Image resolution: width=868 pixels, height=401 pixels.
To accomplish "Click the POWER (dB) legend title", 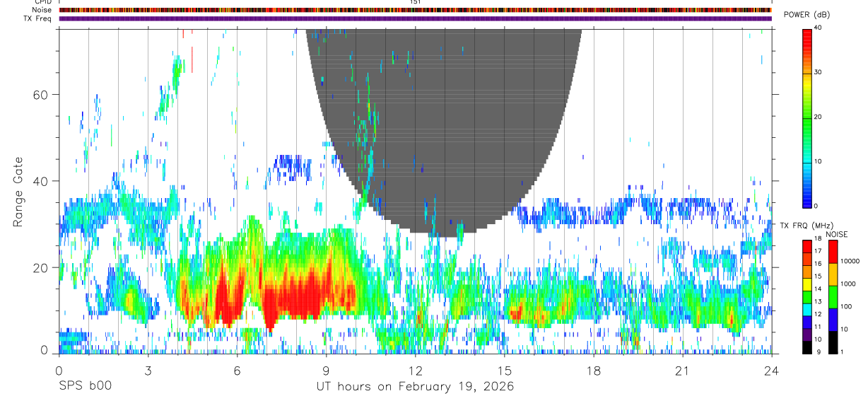I will (x=807, y=15).
